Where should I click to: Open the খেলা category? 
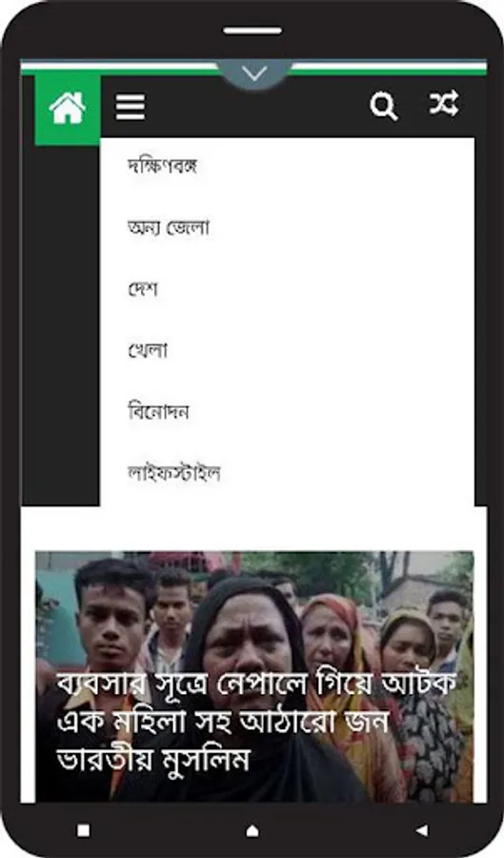[147, 350]
